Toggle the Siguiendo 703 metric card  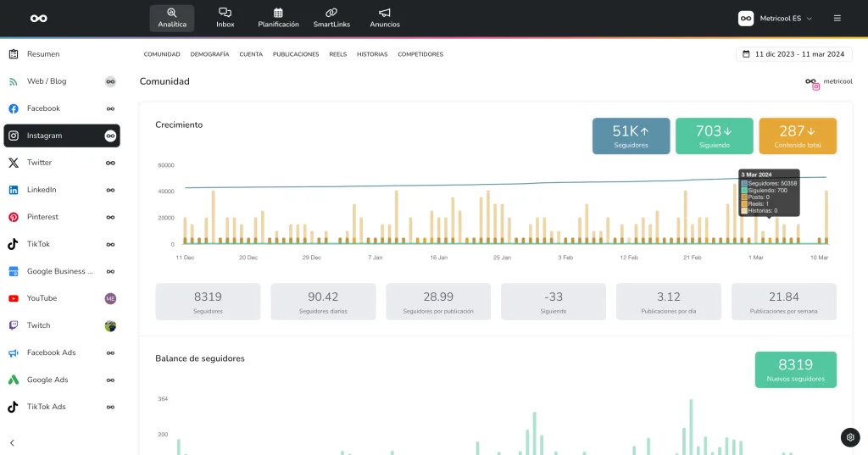click(x=714, y=136)
